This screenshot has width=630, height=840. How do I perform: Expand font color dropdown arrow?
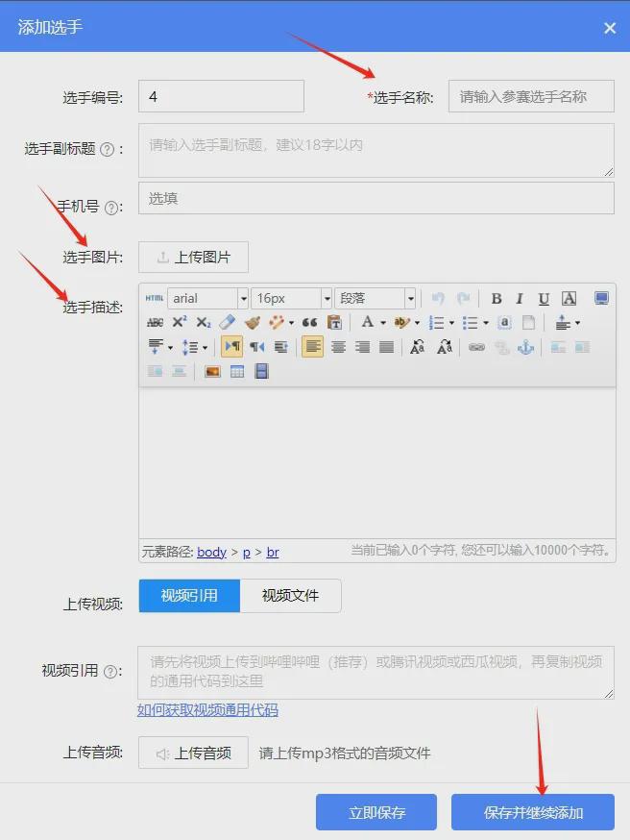[x=383, y=323]
